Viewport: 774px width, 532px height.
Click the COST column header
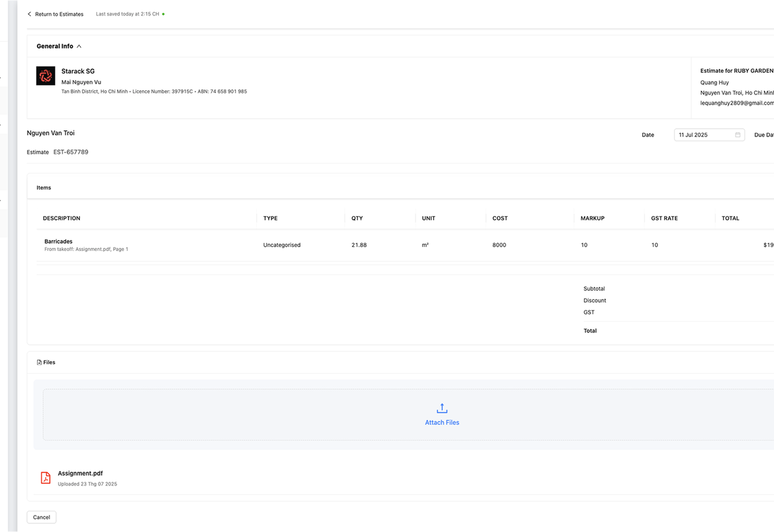500,218
